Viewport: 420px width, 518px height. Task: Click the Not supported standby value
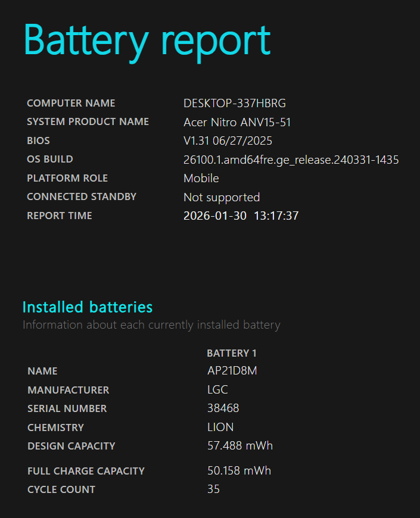(221, 197)
